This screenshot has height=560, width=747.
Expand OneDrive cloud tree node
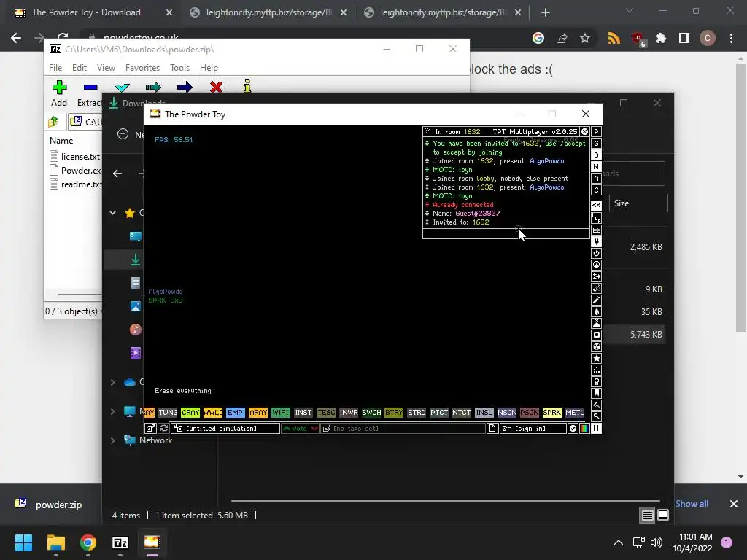[x=113, y=382]
